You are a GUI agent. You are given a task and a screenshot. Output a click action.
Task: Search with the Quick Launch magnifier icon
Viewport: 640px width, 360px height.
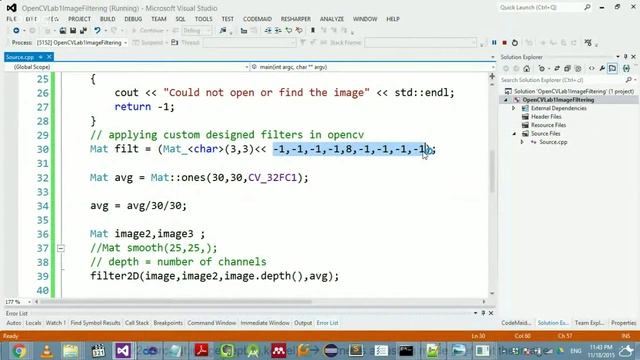[x=587, y=7]
